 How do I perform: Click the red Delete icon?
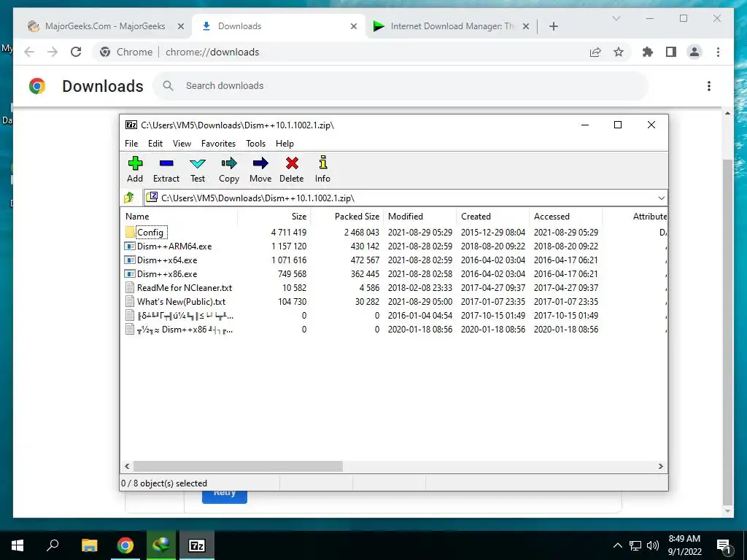pyautogui.click(x=292, y=164)
